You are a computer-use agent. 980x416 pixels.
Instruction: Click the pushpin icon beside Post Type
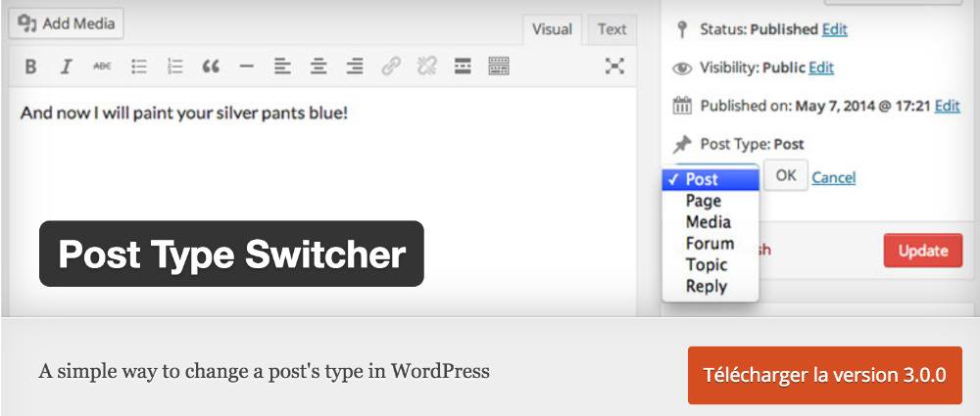click(x=682, y=144)
